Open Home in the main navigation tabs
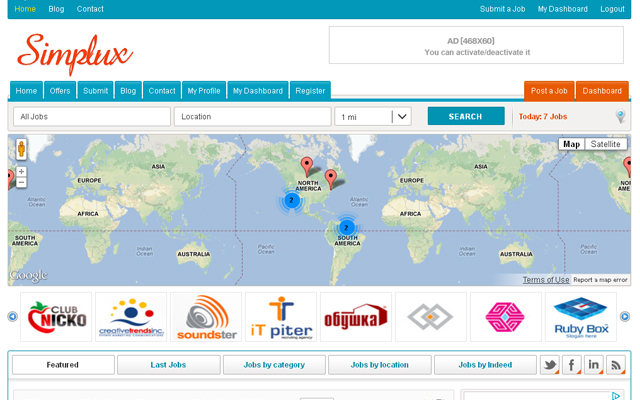This screenshot has height=400, width=640. (x=26, y=91)
